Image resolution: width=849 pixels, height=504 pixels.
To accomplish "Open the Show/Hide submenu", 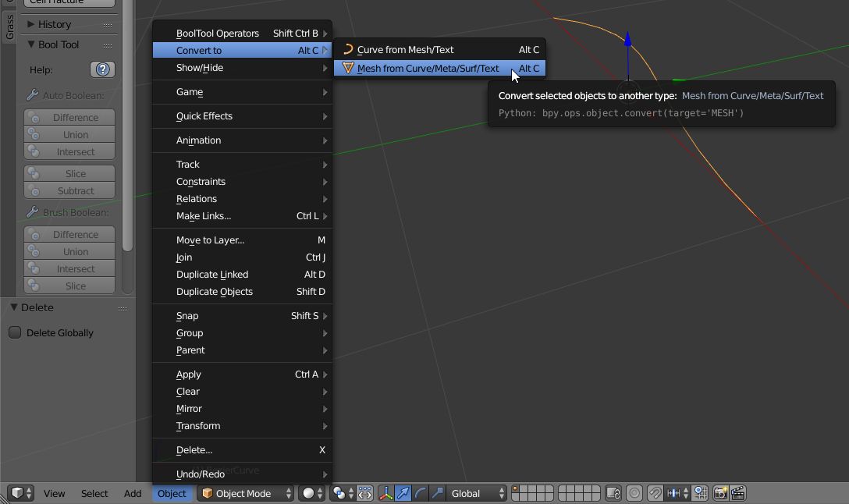I will tap(242, 68).
